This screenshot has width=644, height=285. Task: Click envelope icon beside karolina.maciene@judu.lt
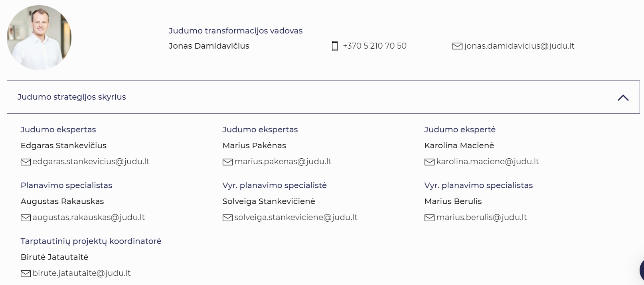pyautogui.click(x=429, y=162)
